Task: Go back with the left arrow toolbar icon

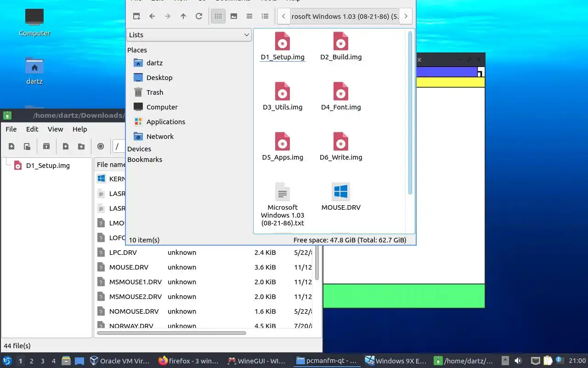Action: pyautogui.click(x=152, y=16)
